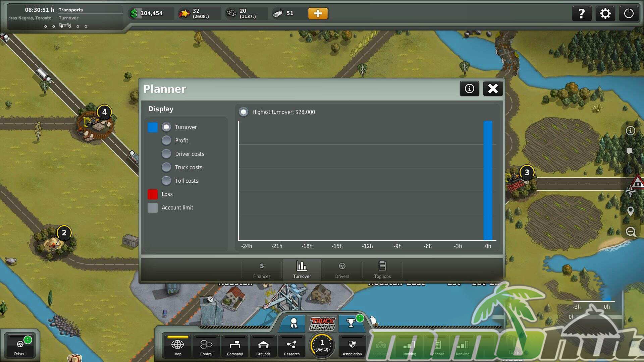Image resolution: width=644 pixels, height=362 pixels.
Task: Click map location marker number 4
Action: pyautogui.click(x=104, y=112)
